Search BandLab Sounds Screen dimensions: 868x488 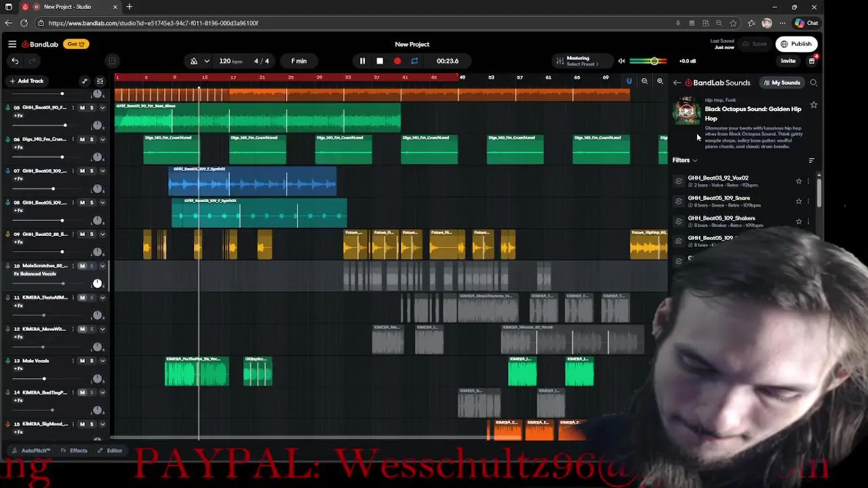[x=814, y=83]
